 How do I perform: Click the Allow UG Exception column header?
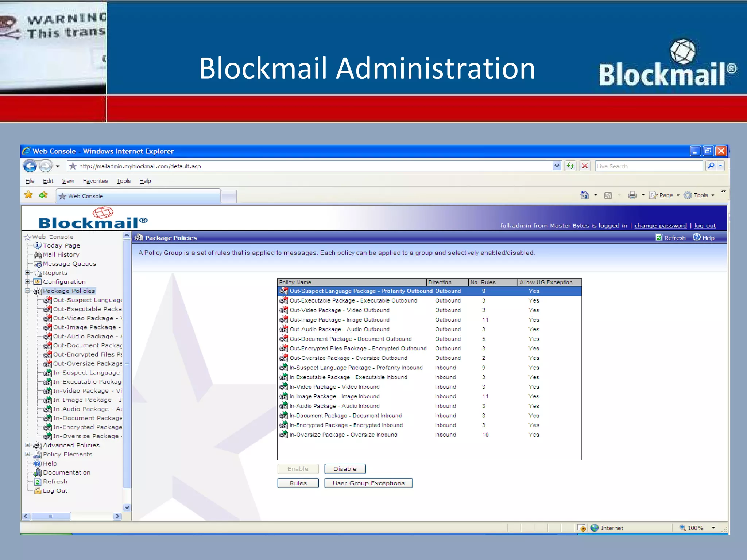point(549,282)
